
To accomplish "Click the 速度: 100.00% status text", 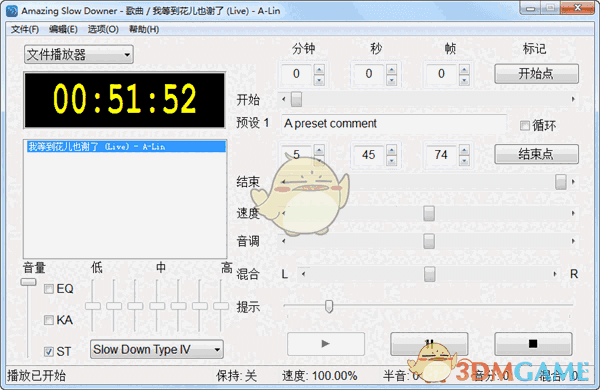I will [320, 376].
